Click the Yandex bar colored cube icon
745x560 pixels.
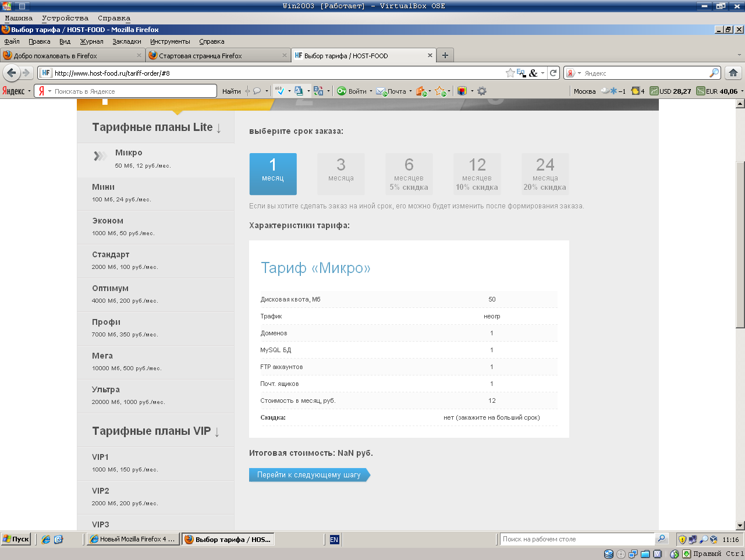click(462, 91)
